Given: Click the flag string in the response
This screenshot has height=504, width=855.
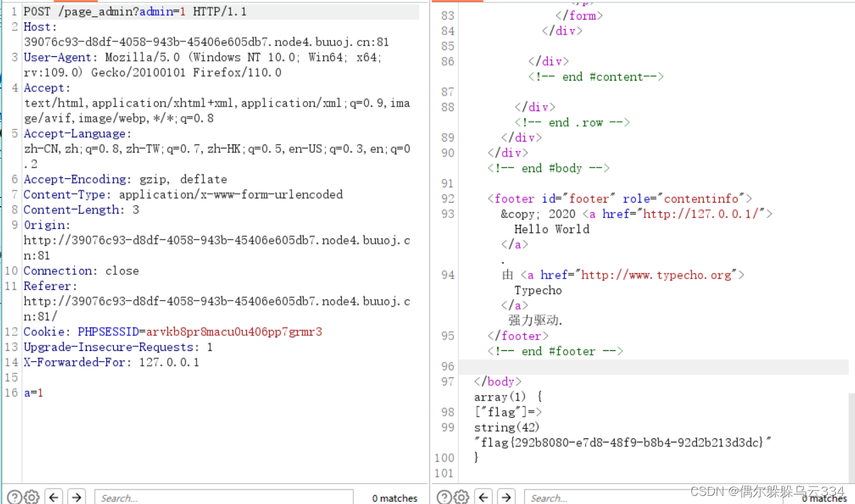Looking at the screenshot, I should (x=623, y=442).
